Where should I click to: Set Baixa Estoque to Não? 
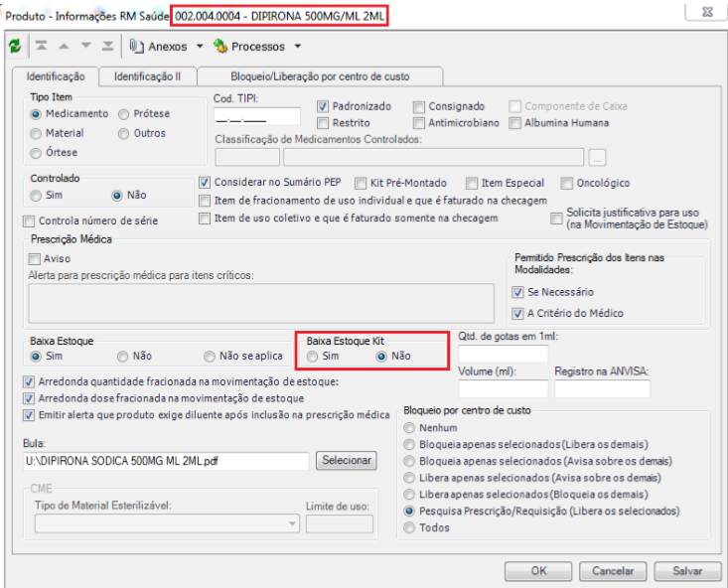pos(122,357)
